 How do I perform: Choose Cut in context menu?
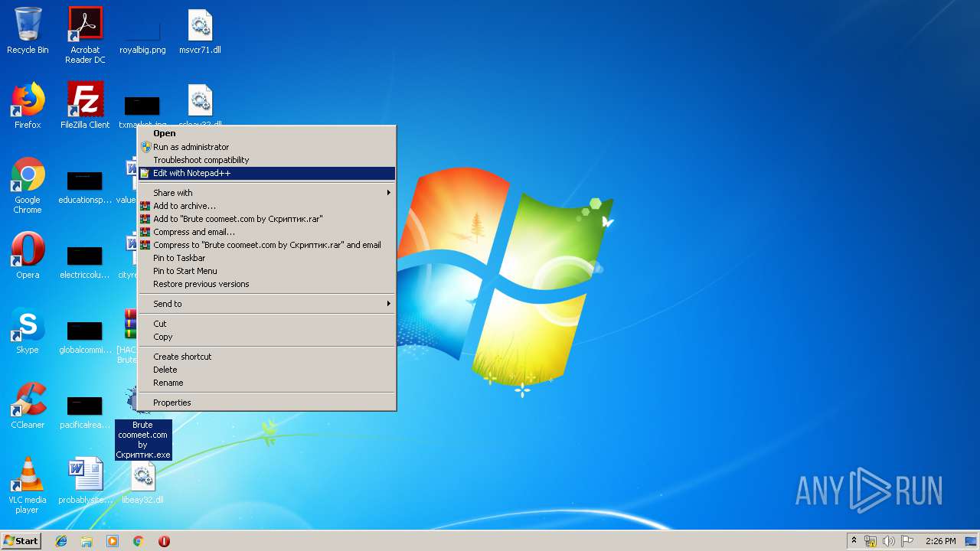pos(266,324)
